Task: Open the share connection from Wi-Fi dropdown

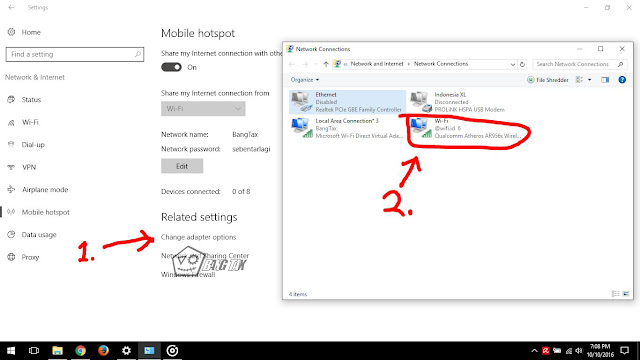Action: click(203, 109)
